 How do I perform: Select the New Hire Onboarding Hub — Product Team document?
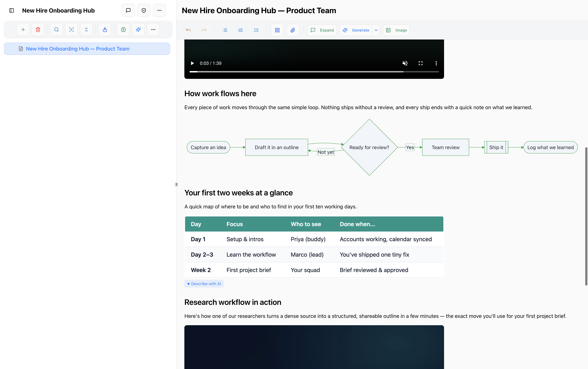click(87, 49)
